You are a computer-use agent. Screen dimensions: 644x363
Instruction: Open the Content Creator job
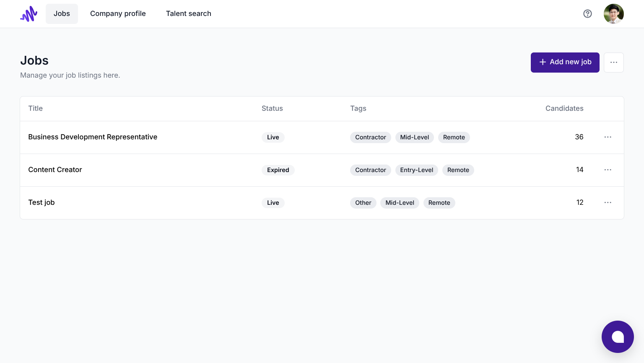[55, 170]
